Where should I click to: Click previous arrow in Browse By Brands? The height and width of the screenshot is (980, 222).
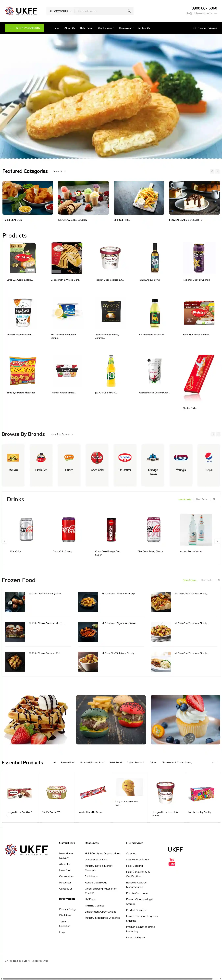[213, 434]
